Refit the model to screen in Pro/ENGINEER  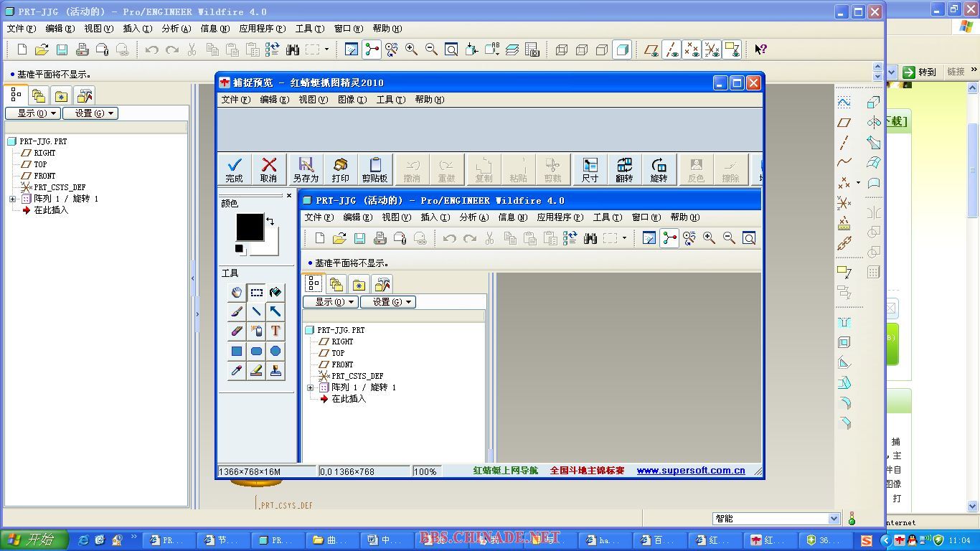tap(451, 50)
